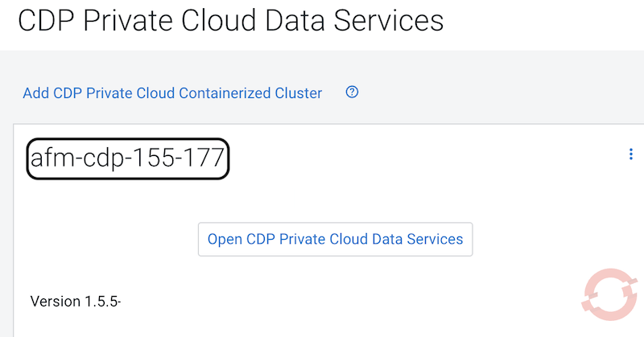The image size is (644, 337).
Task: Click the word Add in the cluster link
Action: [35, 93]
